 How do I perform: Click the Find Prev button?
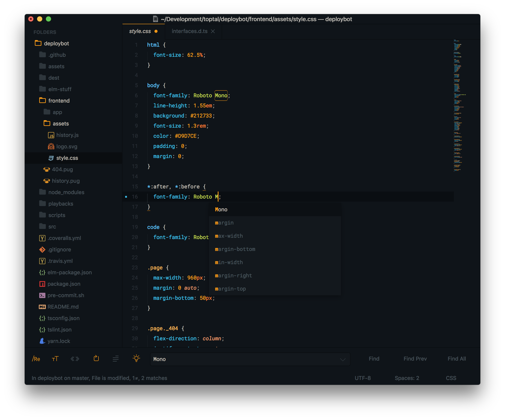coord(415,359)
